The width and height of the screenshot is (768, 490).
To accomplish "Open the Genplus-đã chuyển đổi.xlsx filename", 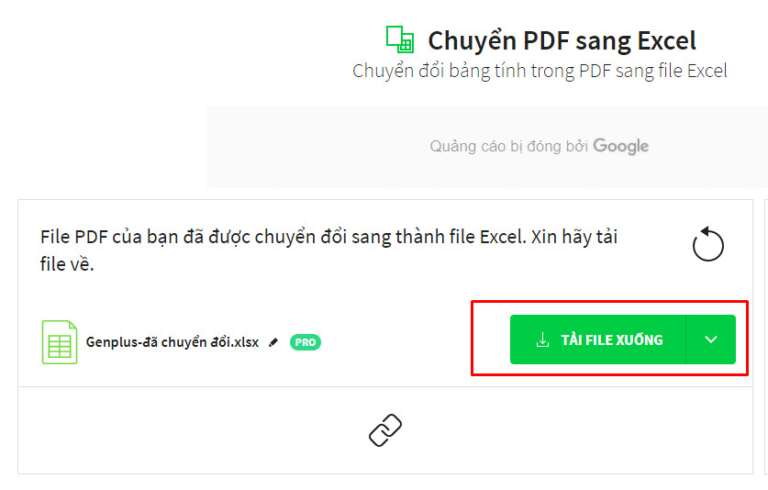I will pyautogui.click(x=172, y=342).
